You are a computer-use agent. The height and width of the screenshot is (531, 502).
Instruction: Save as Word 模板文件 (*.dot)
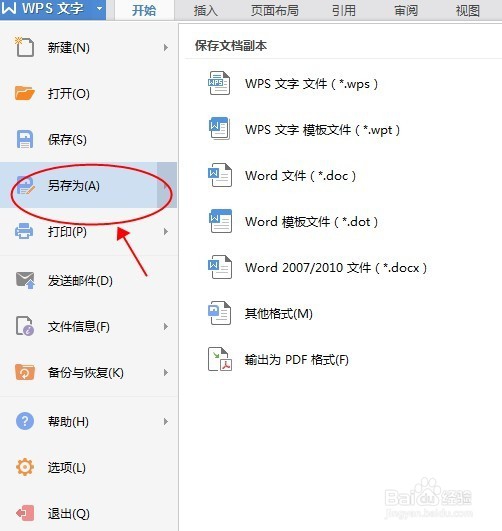[x=311, y=221]
